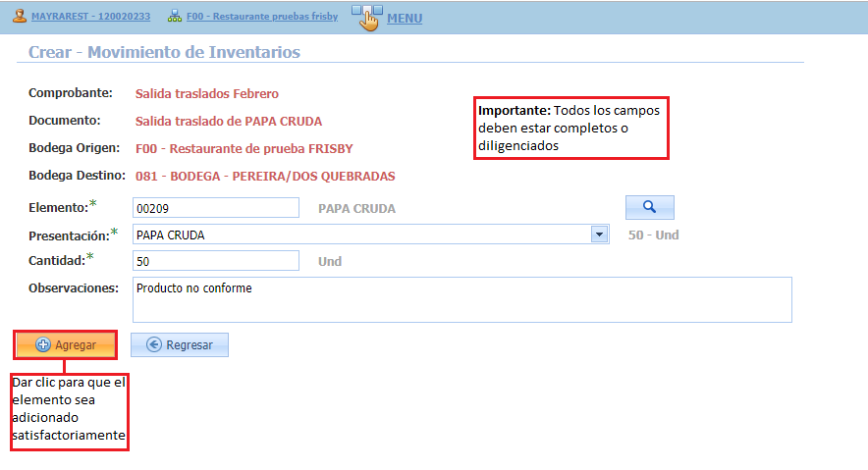868x470 pixels.
Task: Click the Elemento field label
Action: pos(59,208)
